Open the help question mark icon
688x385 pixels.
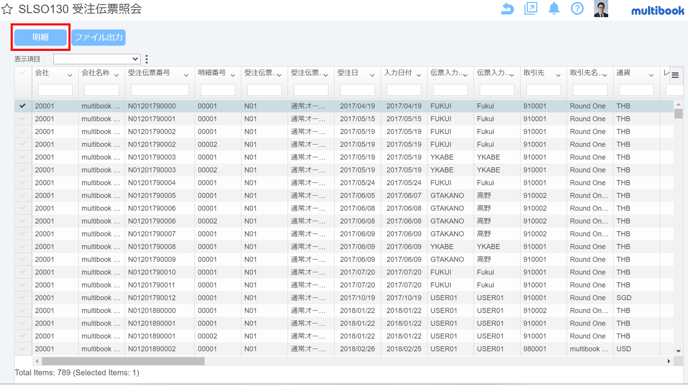(577, 8)
